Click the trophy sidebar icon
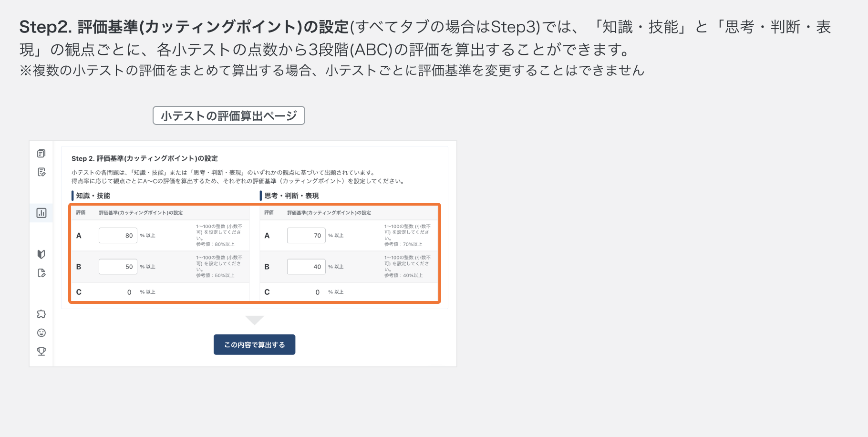This screenshot has width=868, height=437. (41, 351)
